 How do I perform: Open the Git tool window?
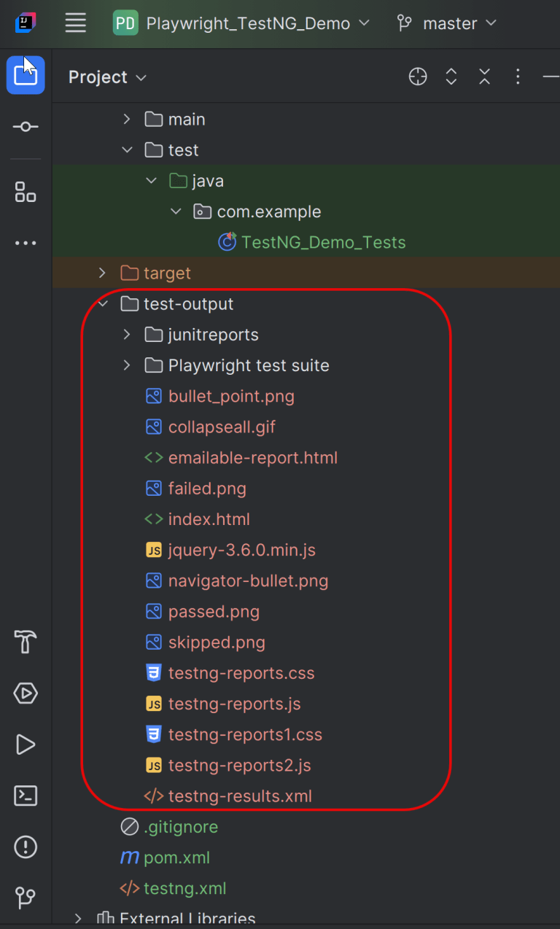(26, 898)
